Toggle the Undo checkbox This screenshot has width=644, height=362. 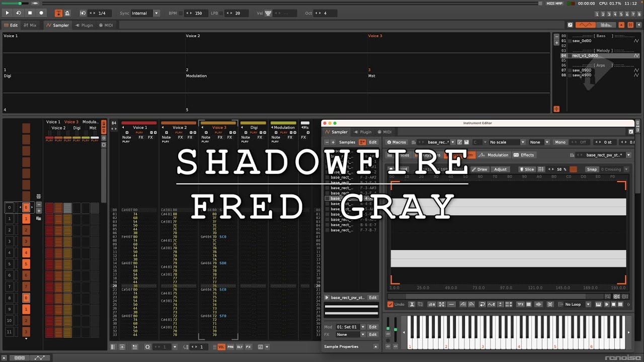(x=390, y=304)
